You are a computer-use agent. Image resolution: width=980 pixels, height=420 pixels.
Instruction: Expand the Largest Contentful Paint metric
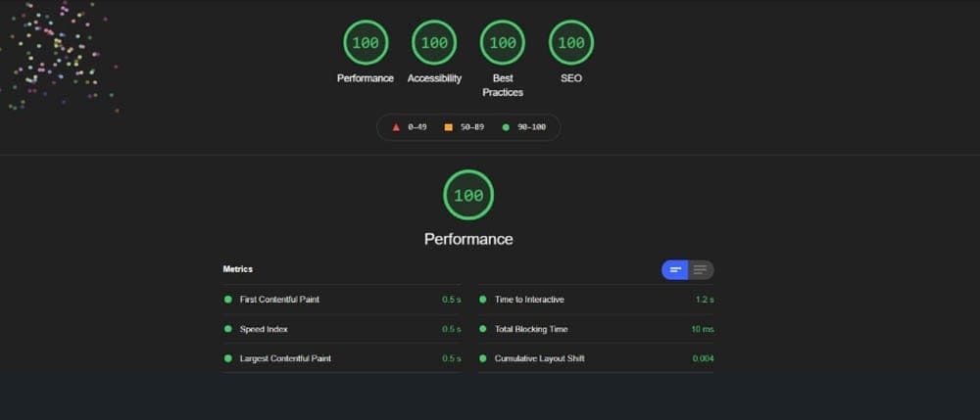click(285, 358)
